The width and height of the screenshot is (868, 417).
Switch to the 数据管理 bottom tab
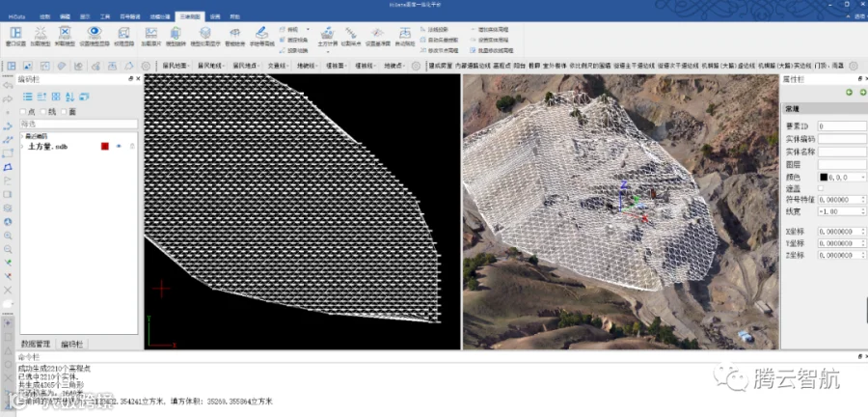click(x=36, y=344)
